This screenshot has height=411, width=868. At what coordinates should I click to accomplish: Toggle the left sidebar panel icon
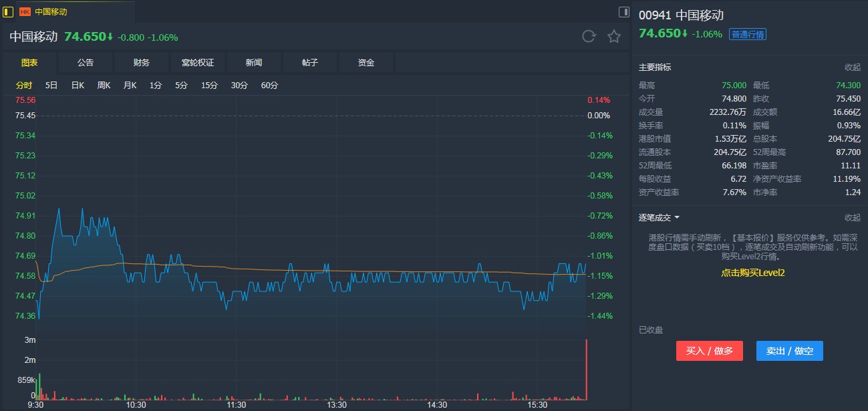tap(8, 11)
